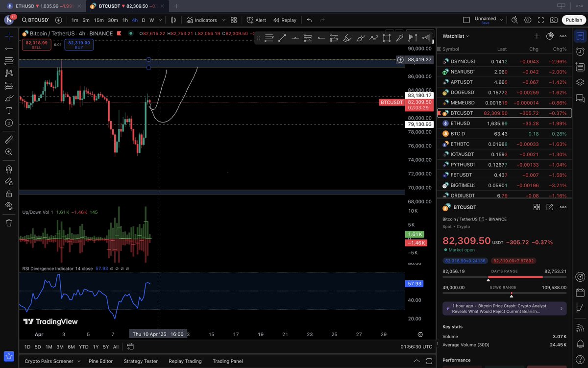Screen dimensions: 588x368
Task: Select the ruler measure tool
Action: pyautogui.click(x=9, y=140)
